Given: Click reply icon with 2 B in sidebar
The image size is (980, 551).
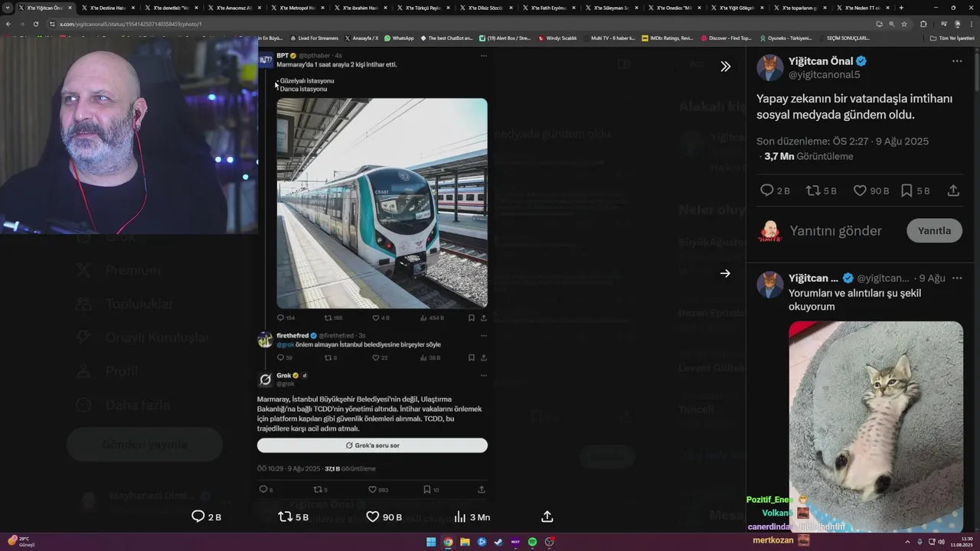Looking at the screenshot, I should (x=774, y=191).
